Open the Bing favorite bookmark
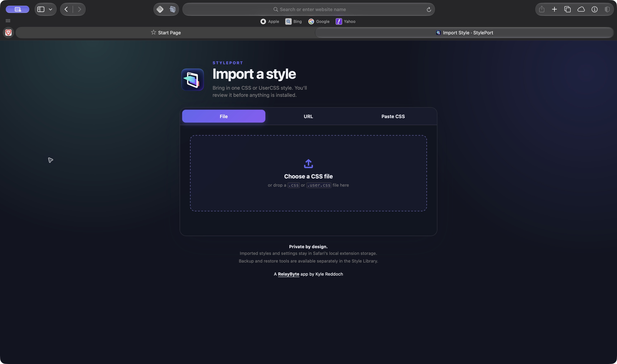Image resolution: width=617 pixels, height=364 pixels. click(293, 22)
